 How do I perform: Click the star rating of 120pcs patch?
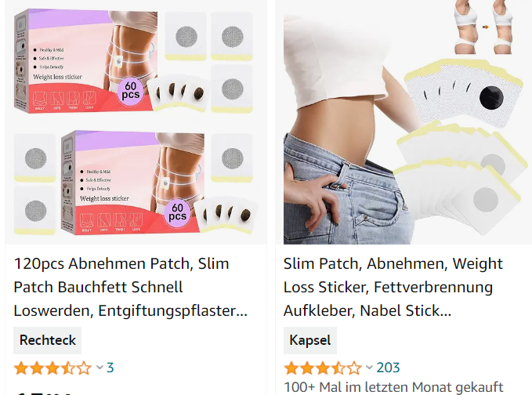52,368
